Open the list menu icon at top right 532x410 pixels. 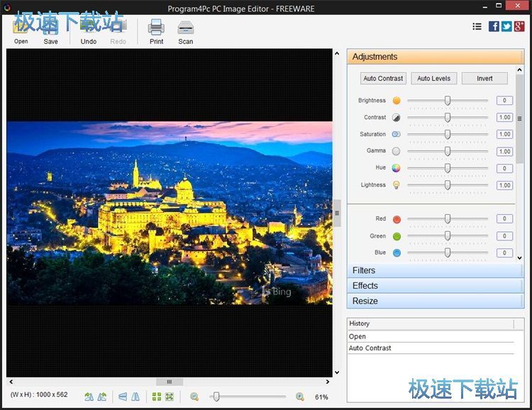point(477,26)
